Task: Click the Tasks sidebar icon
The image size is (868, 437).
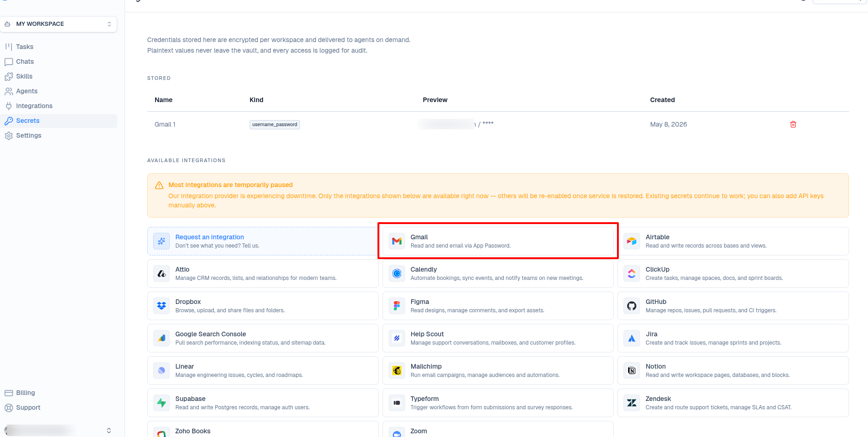Action: (x=9, y=47)
